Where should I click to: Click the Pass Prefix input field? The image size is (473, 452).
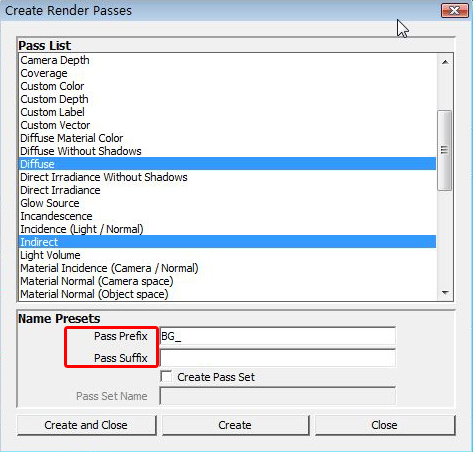[x=278, y=336]
